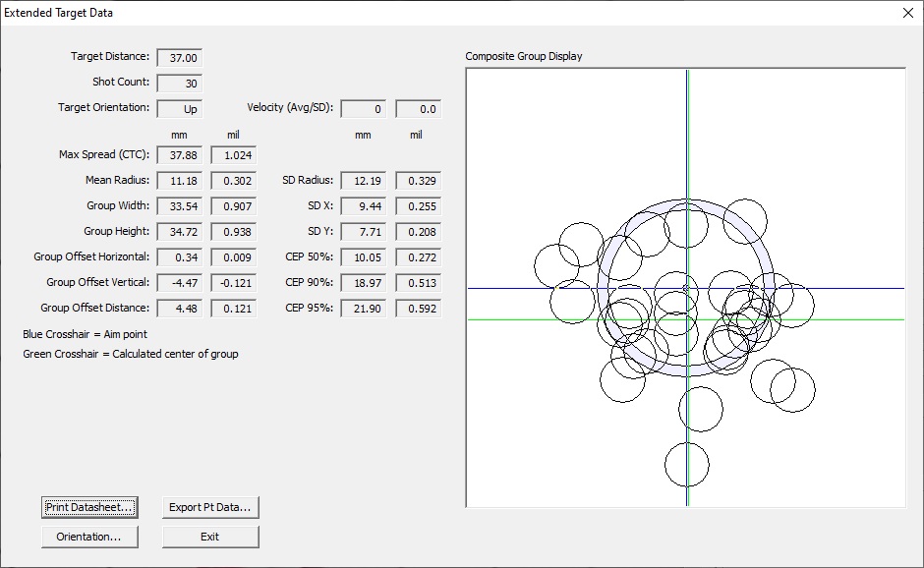Click the Print Datasheet button
Screen dimensions: 924x568
point(89,507)
